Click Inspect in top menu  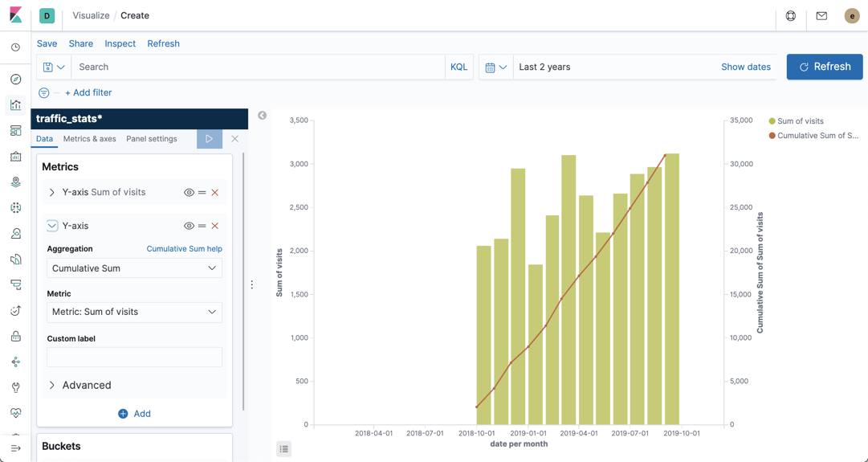coord(120,43)
